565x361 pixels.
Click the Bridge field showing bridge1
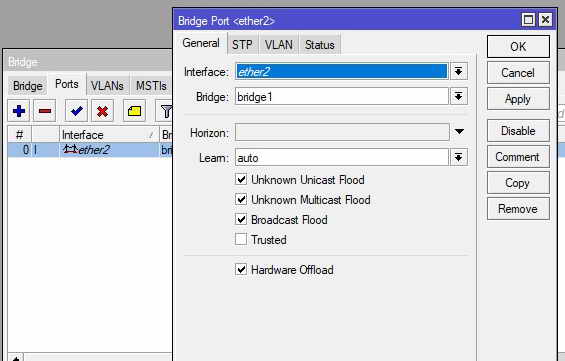pyautogui.click(x=342, y=96)
